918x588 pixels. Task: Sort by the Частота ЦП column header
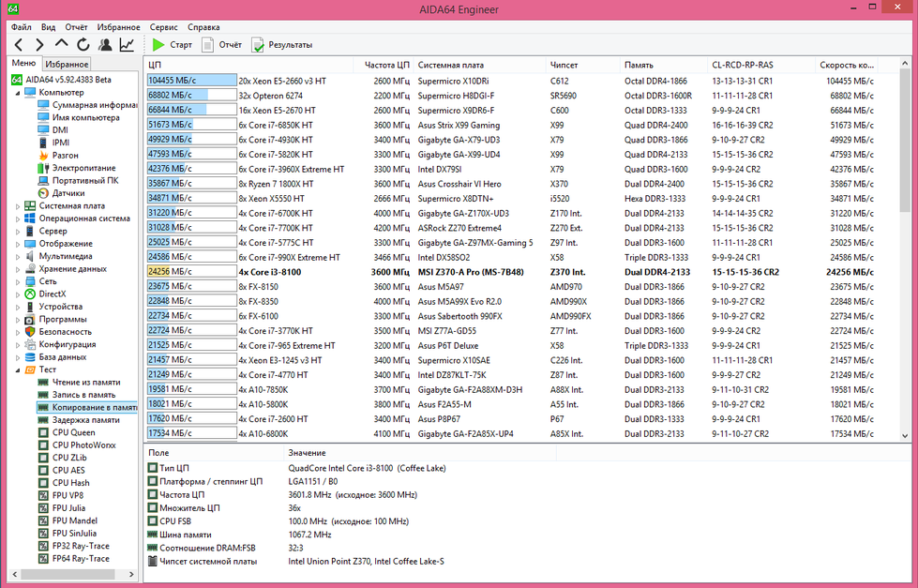386,65
